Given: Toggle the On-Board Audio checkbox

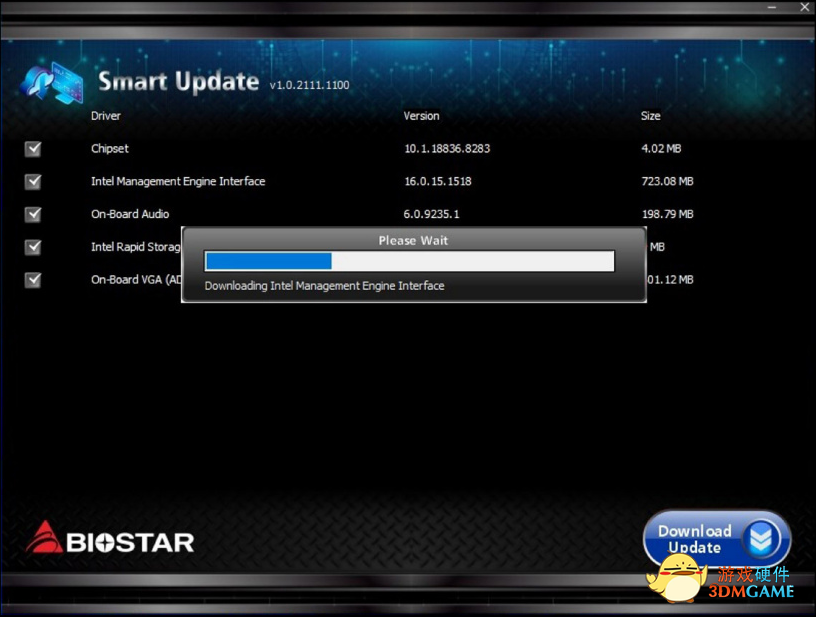Looking at the screenshot, I should pyautogui.click(x=33, y=214).
